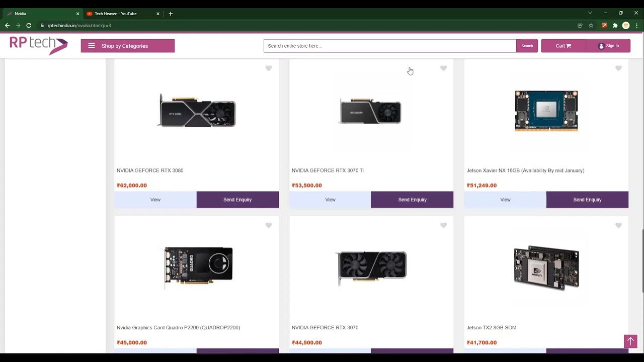Open Jetson Xavier NX product image
Image resolution: width=644 pixels, height=362 pixels.
pyautogui.click(x=546, y=111)
